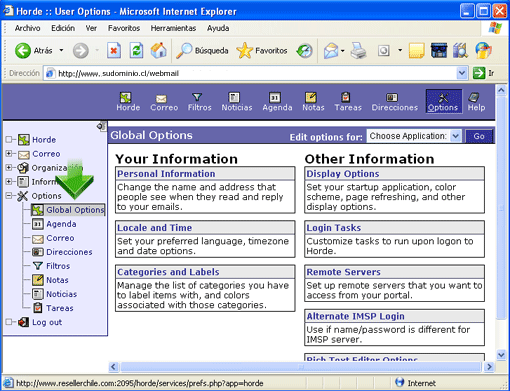510x391 pixels.
Task: Expand the address bar dropdown arrow
Action: pyautogui.click(x=462, y=73)
